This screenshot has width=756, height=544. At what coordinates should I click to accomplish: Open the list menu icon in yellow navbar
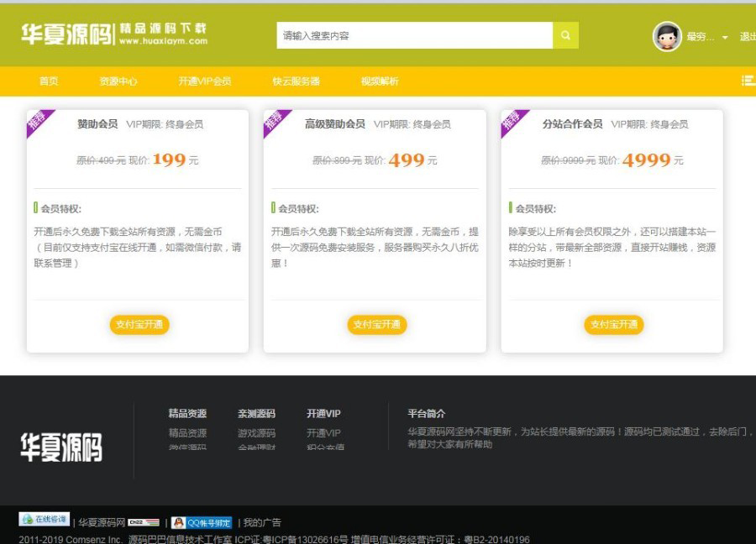[748, 81]
